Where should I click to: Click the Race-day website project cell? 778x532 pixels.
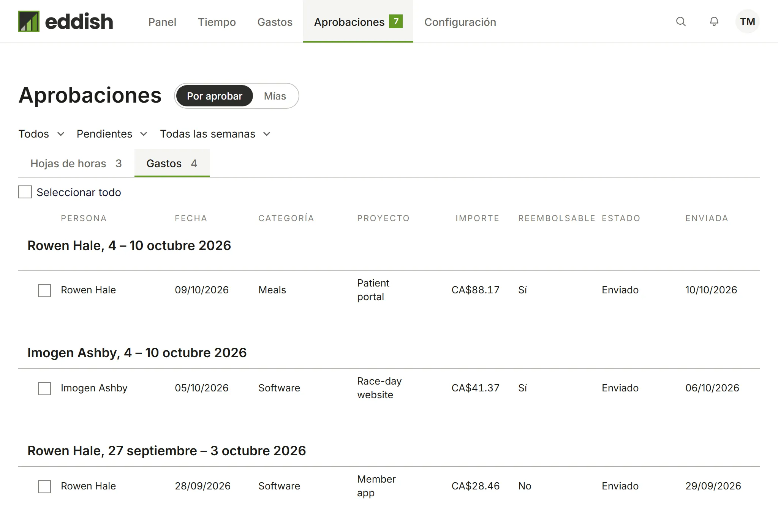379,388
